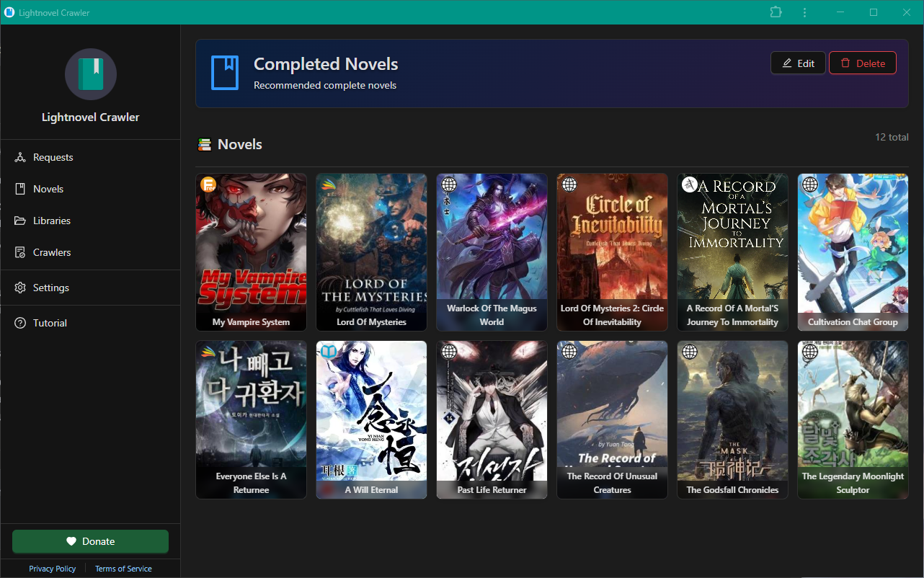Click the Requests icon in sidebar
This screenshot has height=578, width=924.
point(20,157)
